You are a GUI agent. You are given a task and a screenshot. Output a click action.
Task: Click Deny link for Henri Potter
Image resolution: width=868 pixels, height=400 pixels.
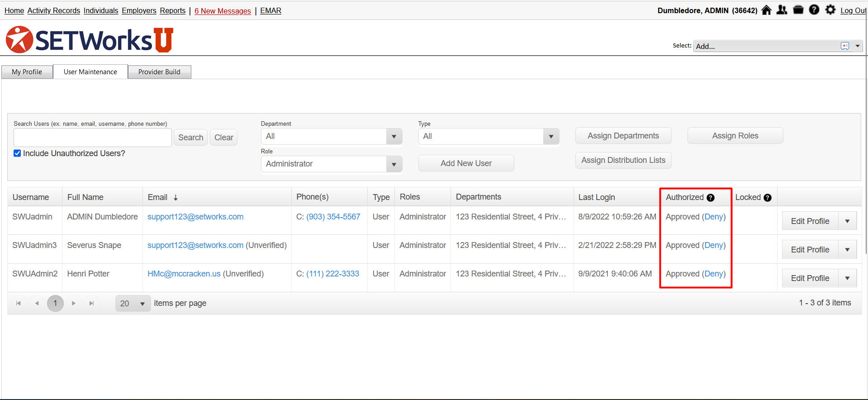click(713, 274)
